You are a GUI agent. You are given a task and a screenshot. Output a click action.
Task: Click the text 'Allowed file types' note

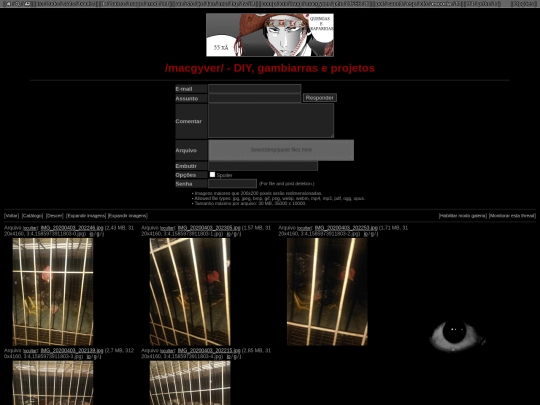point(279,198)
